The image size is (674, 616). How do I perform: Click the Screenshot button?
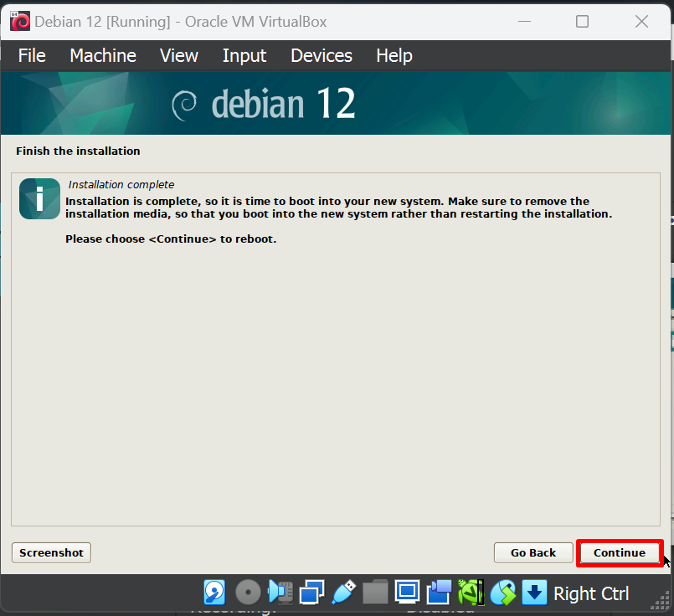pyautogui.click(x=51, y=553)
